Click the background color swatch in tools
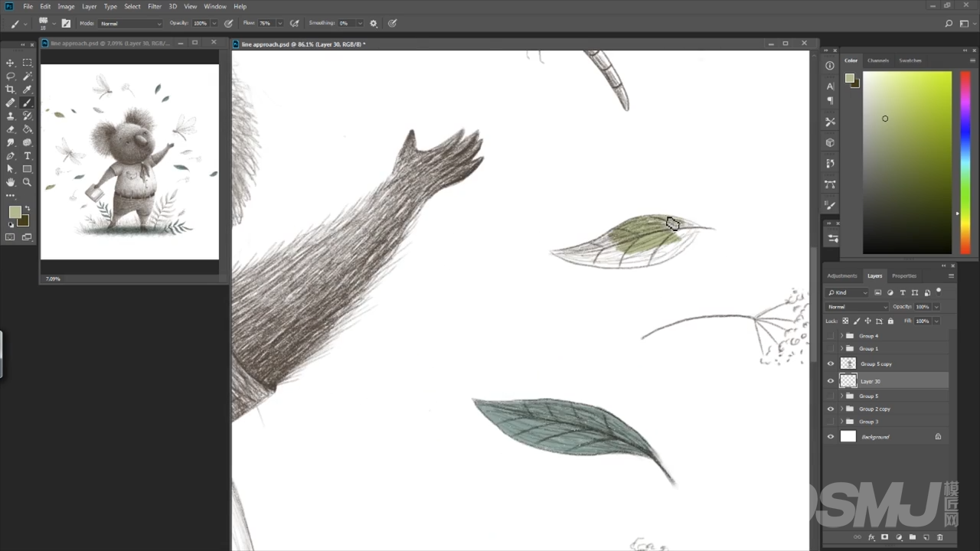The width and height of the screenshot is (980, 551). 24,222
